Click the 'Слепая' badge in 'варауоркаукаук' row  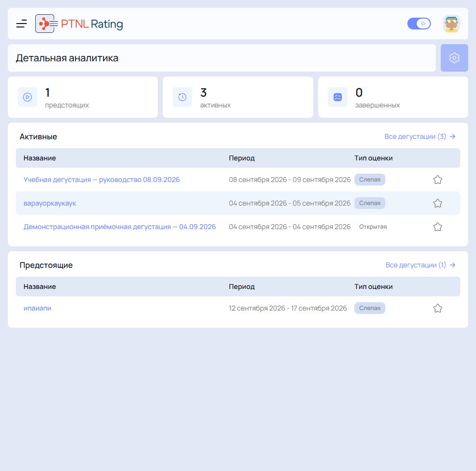(x=370, y=203)
